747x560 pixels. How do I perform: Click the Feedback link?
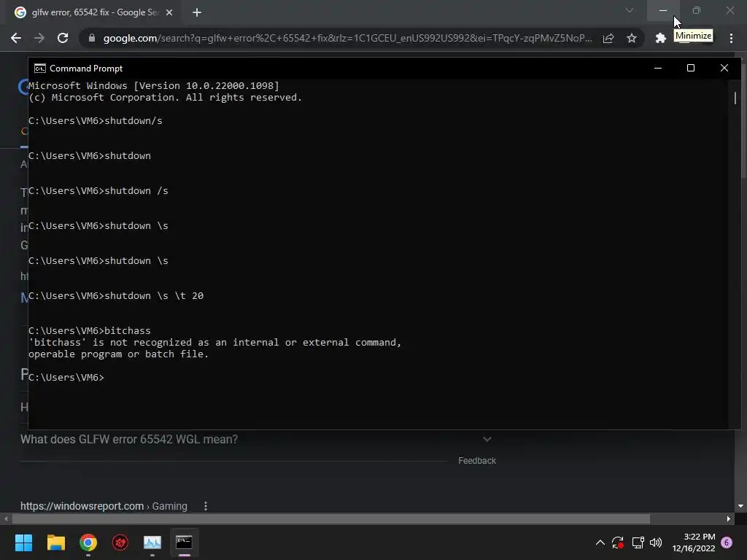point(477,461)
